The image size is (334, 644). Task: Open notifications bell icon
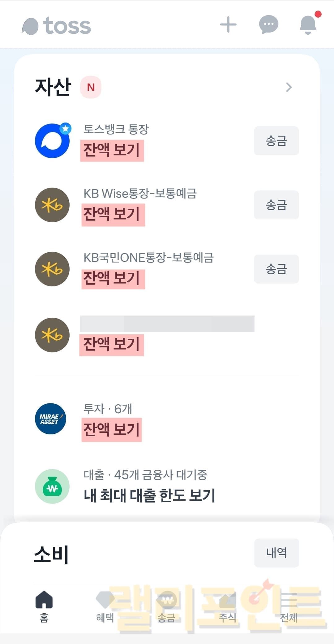[x=308, y=24]
